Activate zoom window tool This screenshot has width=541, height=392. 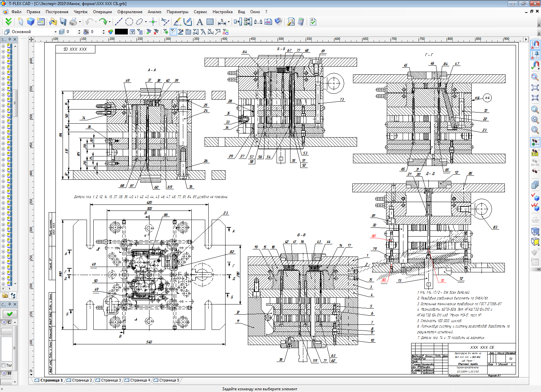[x=535, y=77]
